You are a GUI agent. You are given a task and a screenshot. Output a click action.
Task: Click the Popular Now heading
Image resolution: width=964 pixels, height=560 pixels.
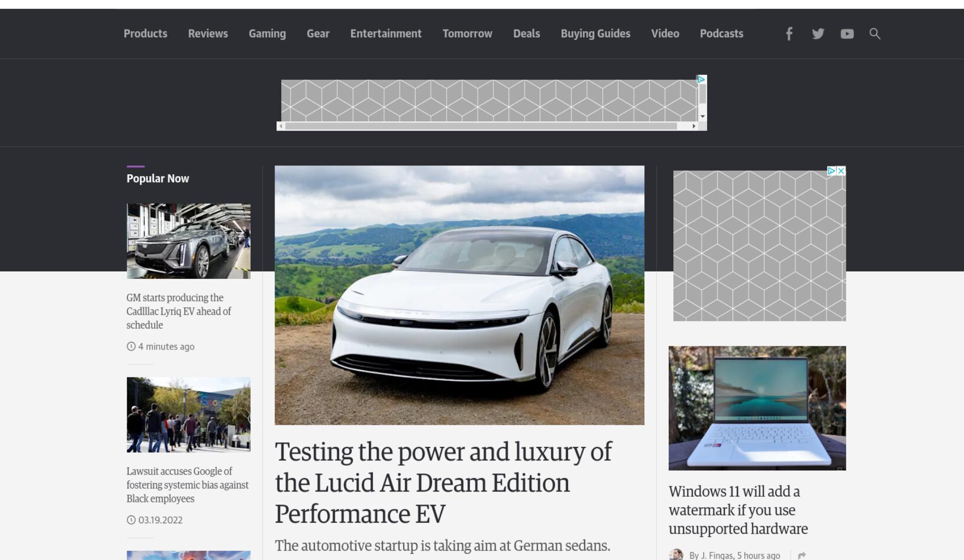click(x=158, y=178)
